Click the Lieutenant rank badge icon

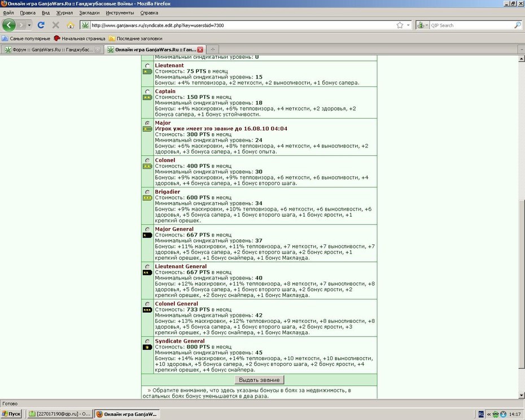147,72
